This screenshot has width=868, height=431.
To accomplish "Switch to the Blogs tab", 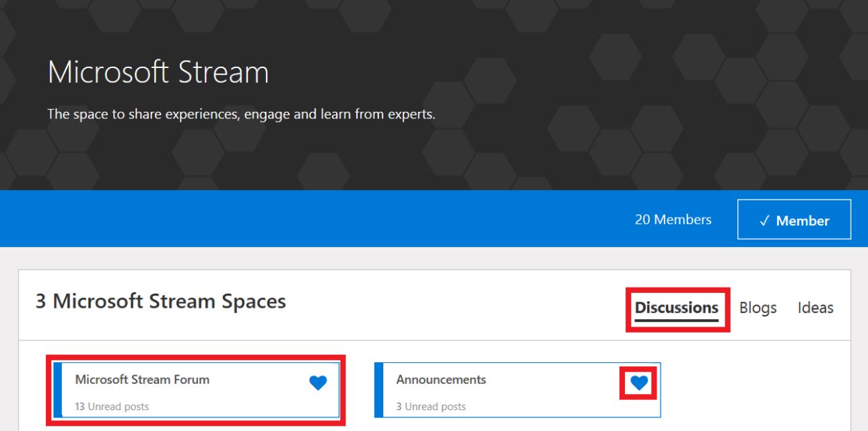I will coord(758,308).
